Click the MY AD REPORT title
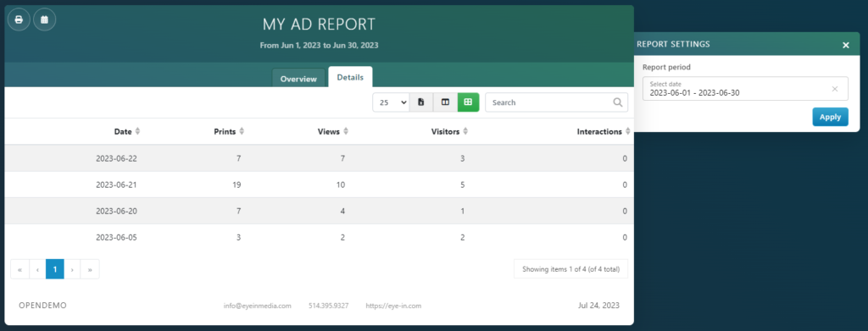The image size is (868, 331). pos(319,25)
